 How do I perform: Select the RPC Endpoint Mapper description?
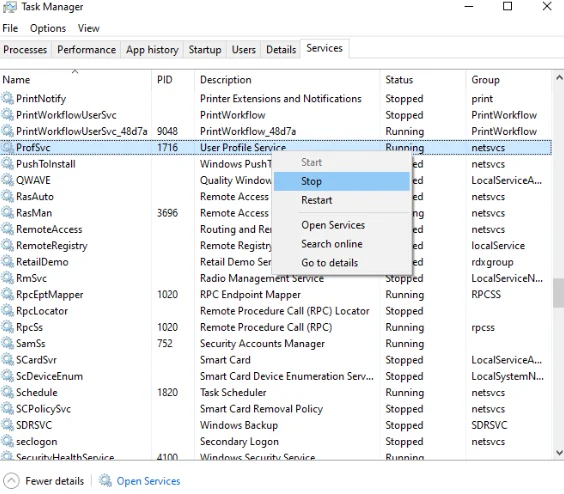(x=250, y=294)
